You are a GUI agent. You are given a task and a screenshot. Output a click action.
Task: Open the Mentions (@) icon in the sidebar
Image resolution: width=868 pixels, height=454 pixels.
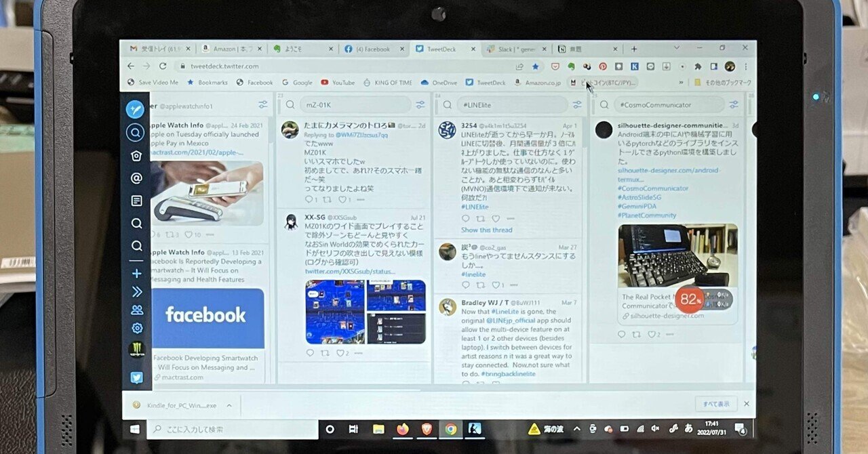(136, 178)
